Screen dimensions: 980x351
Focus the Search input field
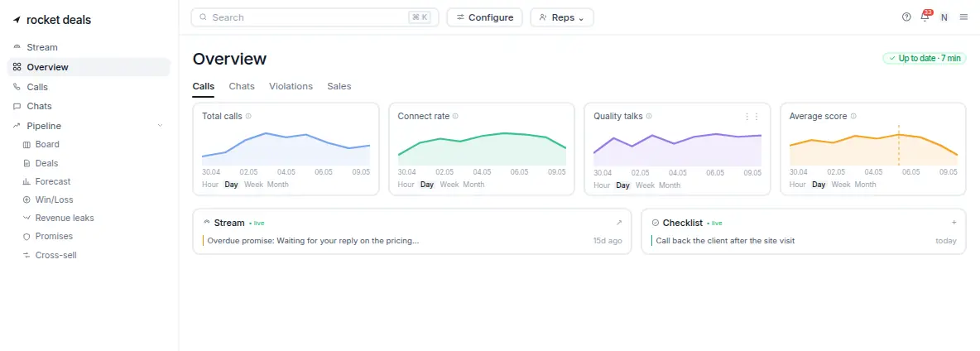(x=315, y=17)
